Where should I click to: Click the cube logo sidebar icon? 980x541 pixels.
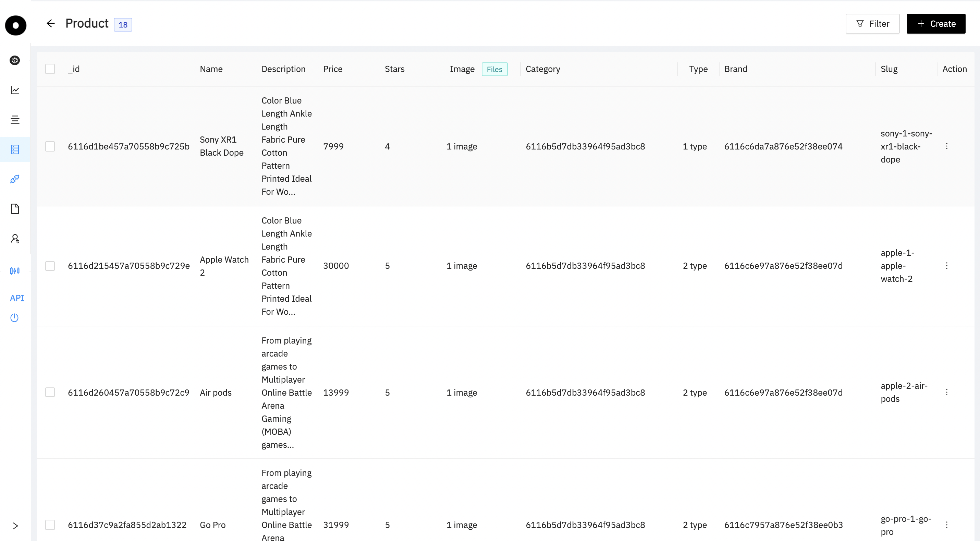pos(15,60)
